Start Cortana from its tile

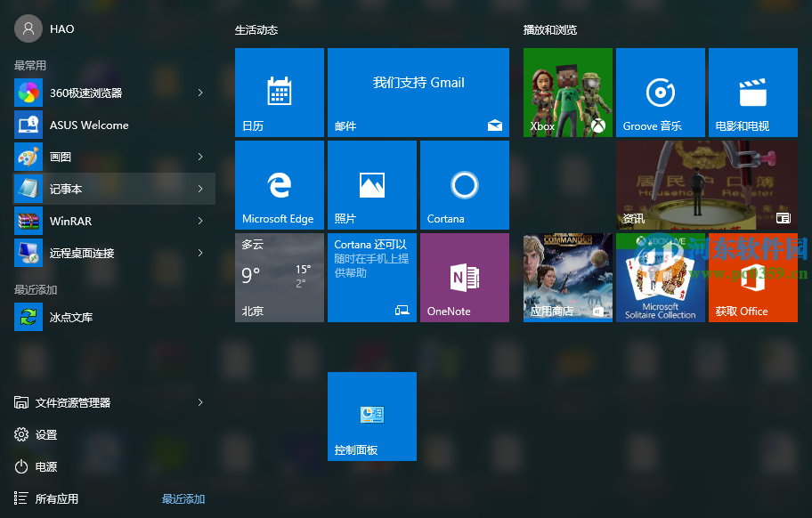(464, 184)
